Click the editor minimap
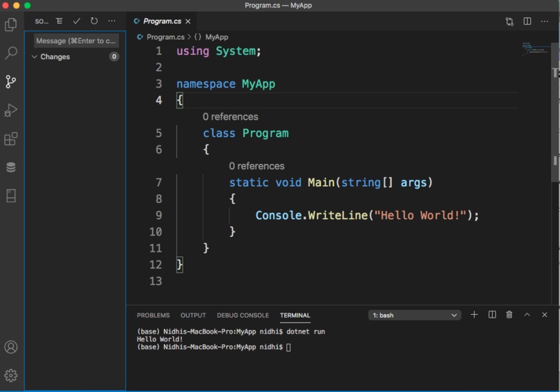 [x=536, y=49]
